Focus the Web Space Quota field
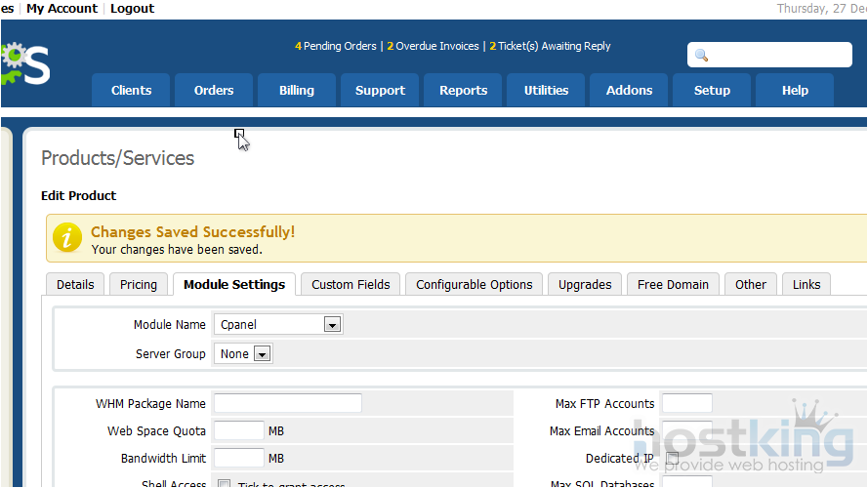Screen dimensions: 868x488 (239, 430)
